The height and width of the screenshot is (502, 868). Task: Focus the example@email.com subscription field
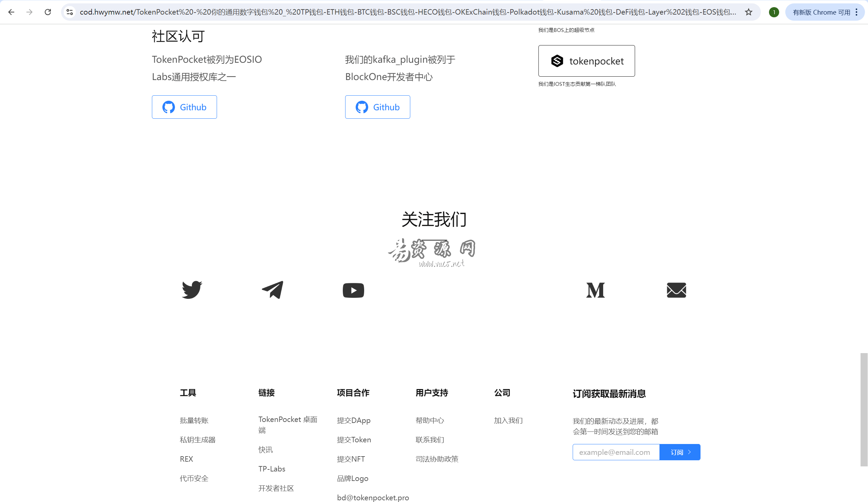[616, 452]
